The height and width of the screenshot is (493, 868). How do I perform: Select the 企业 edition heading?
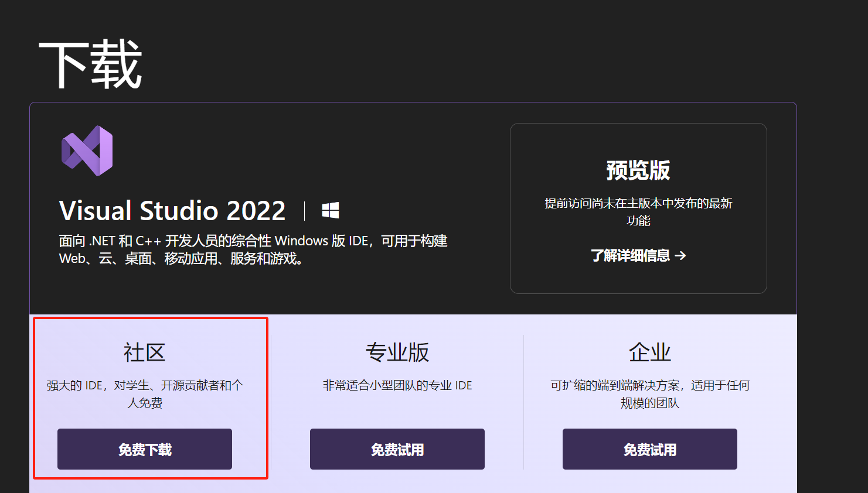(x=650, y=352)
